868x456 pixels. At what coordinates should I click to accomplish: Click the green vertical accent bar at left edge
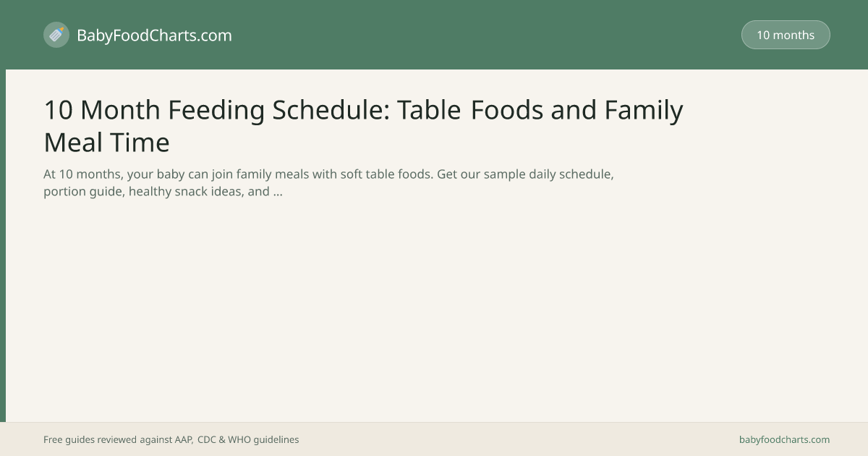(3, 246)
